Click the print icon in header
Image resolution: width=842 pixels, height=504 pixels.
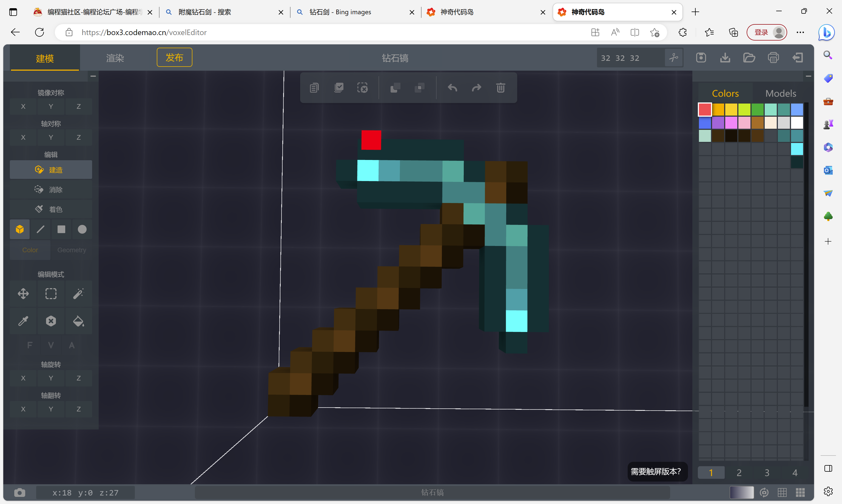point(773,58)
